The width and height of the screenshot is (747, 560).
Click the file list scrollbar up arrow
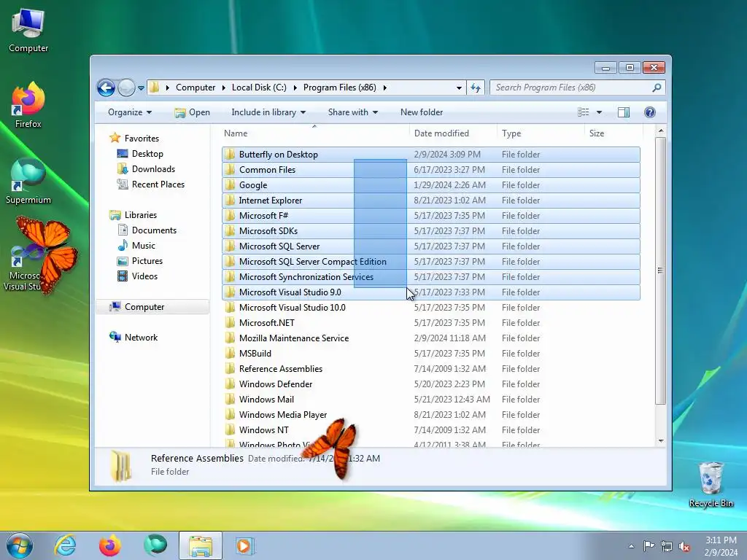tap(661, 131)
